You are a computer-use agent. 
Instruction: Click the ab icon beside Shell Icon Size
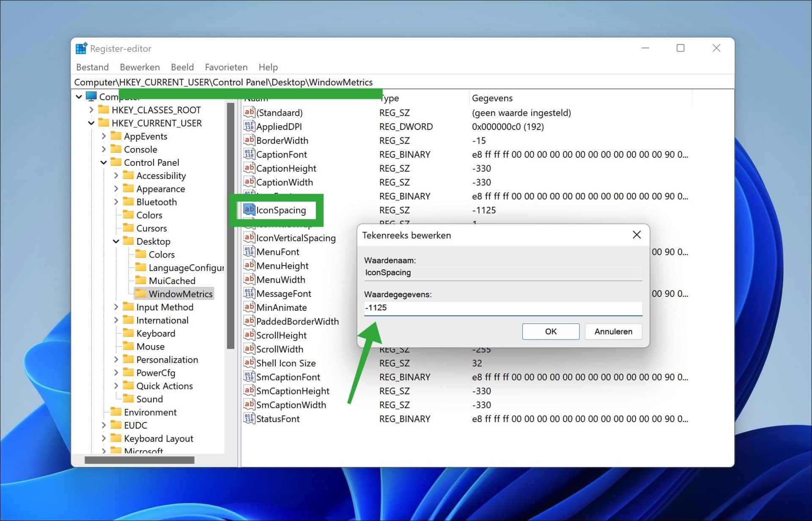point(249,363)
